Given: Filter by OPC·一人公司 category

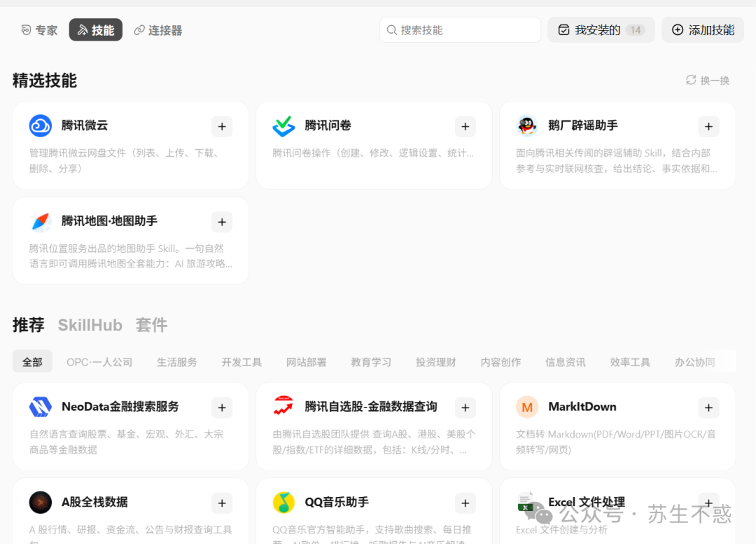Looking at the screenshot, I should click(x=99, y=362).
